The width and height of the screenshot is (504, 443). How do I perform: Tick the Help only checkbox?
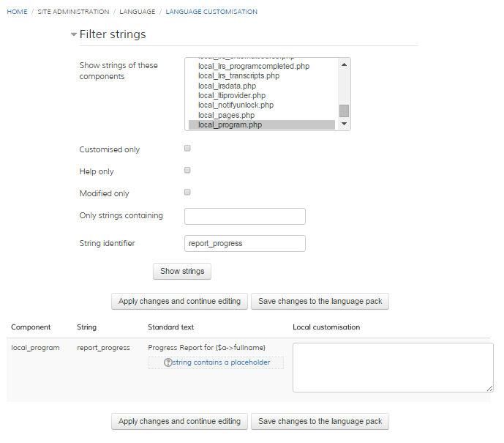(187, 171)
